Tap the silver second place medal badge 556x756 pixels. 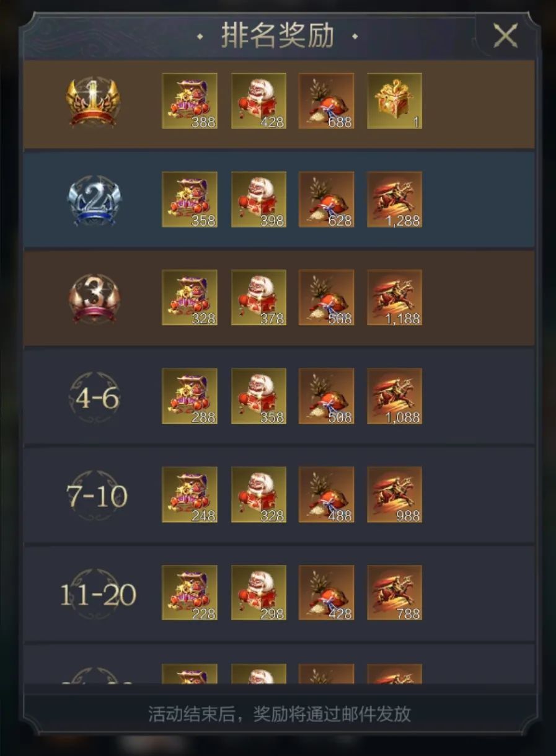[x=94, y=200]
